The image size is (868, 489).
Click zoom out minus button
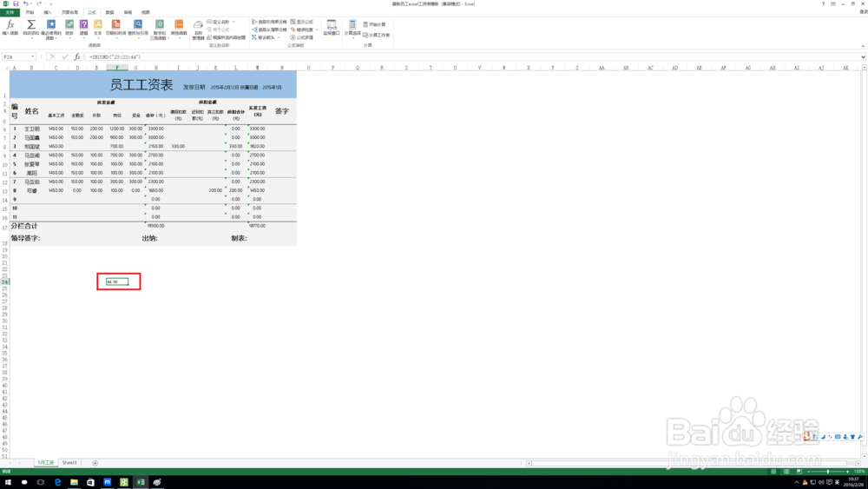pyautogui.click(x=809, y=472)
